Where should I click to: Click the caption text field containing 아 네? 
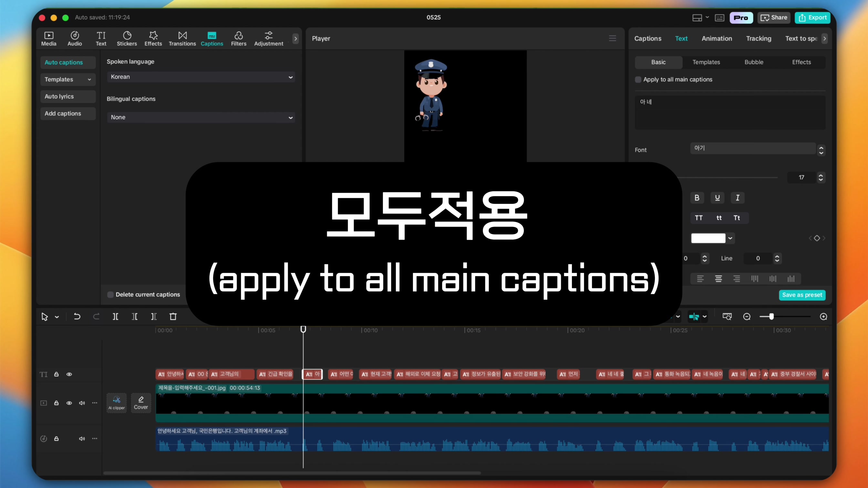pyautogui.click(x=730, y=113)
